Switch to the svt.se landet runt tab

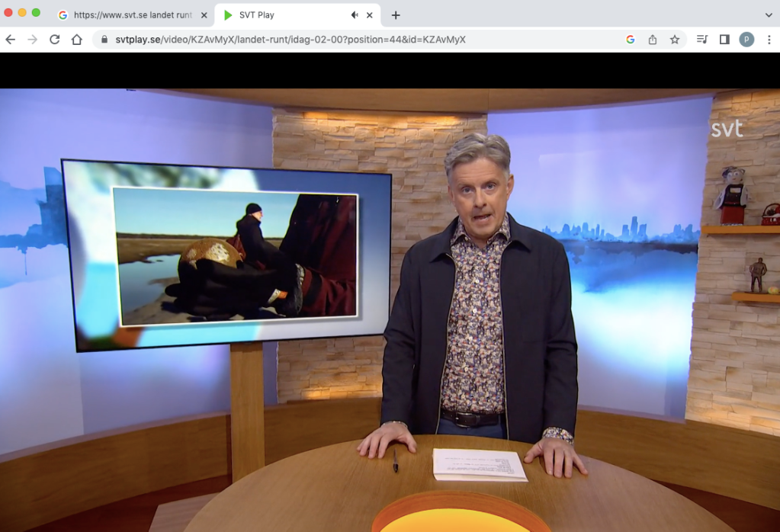click(130, 15)
